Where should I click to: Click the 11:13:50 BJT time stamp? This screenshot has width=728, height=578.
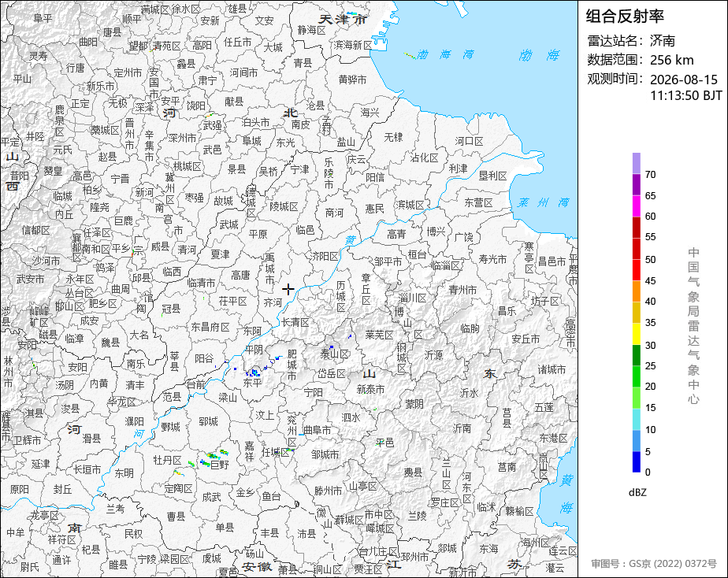point(685,95)
